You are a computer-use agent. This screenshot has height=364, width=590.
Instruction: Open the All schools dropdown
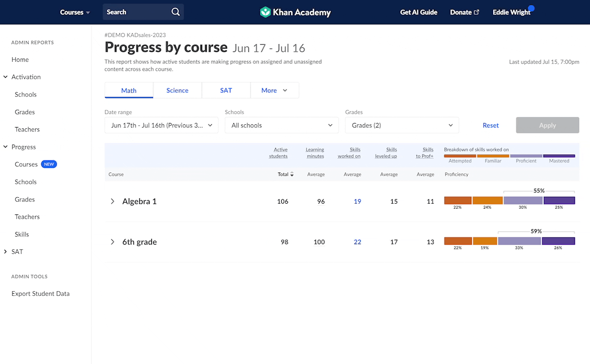281,125
